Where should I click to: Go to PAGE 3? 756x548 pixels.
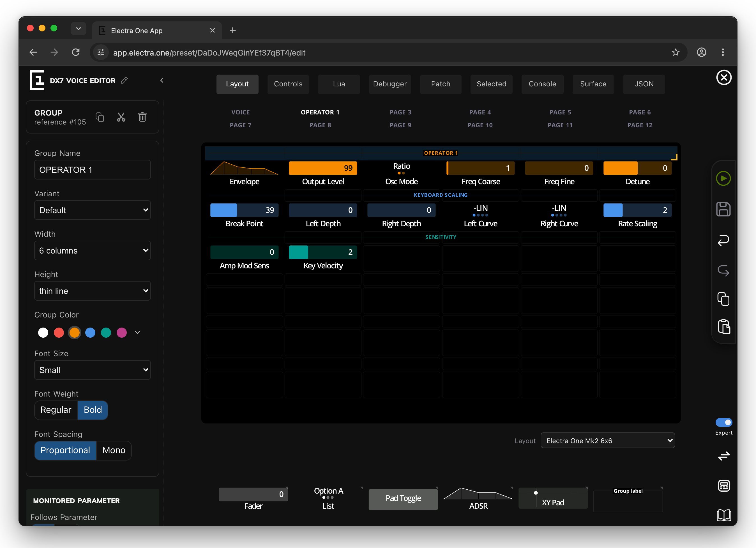(x=400, y=112)
